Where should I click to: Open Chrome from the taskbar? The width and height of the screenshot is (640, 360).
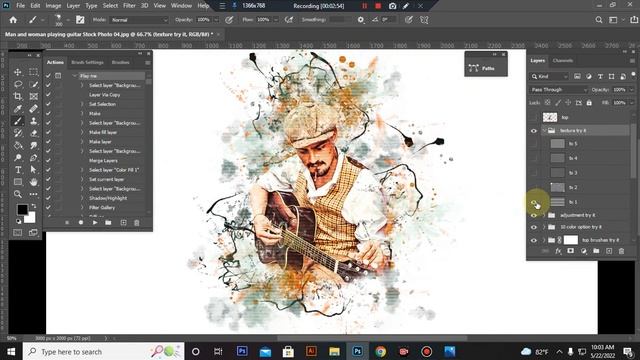coord(380,352)
